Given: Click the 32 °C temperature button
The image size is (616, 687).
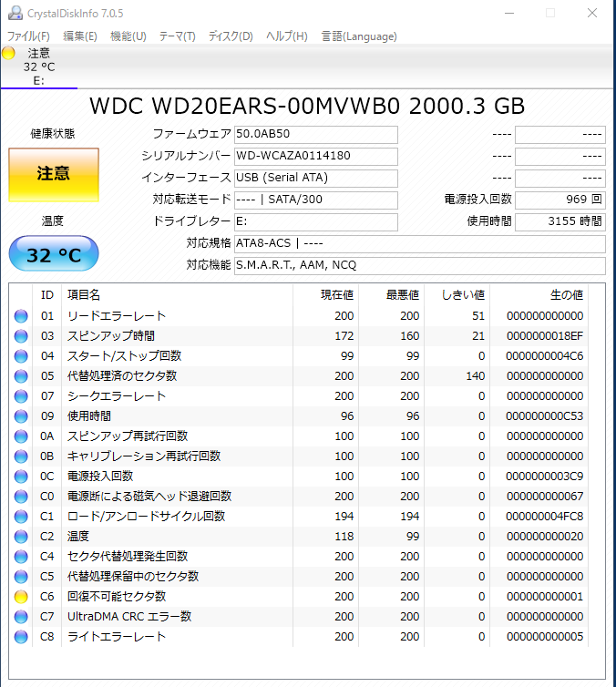Looking at the screenshot, I should 54,254.
